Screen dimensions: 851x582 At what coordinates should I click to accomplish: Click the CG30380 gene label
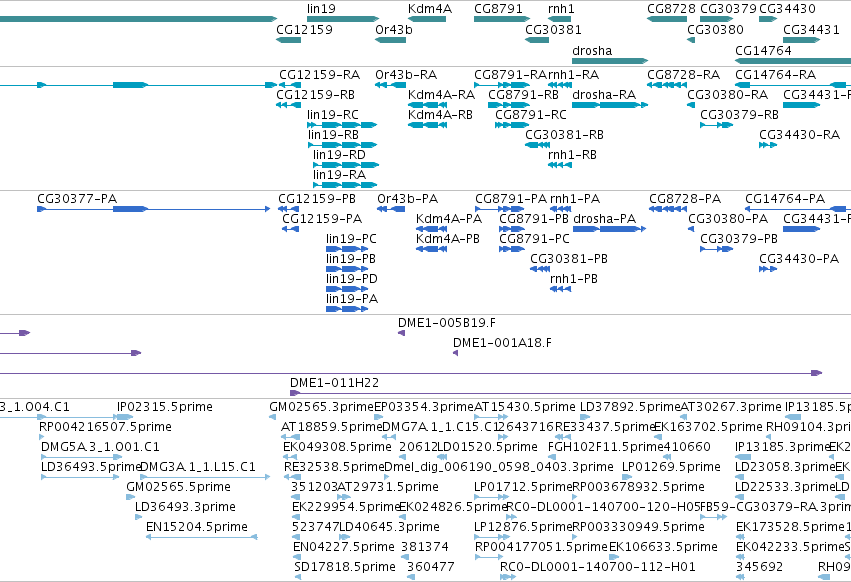(x=715, y=29)
